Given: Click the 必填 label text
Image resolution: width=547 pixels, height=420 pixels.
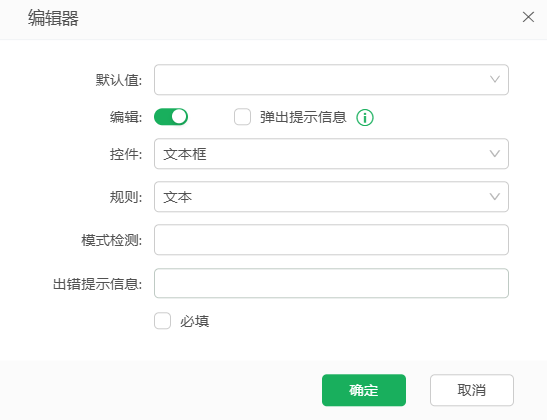Looking at the screenshot, I should point(195,321).
